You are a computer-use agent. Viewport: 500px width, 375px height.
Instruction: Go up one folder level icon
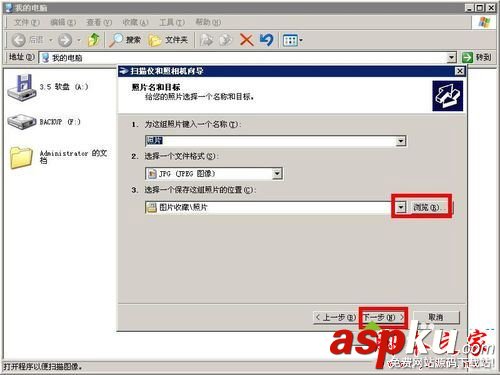[x=93, y=40]
